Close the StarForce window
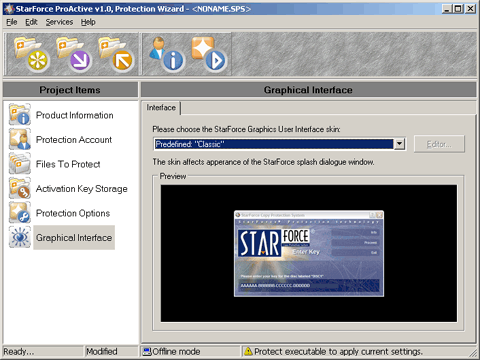Image resolution: width=480 pixels, height=360 pixels. point(470,9)
